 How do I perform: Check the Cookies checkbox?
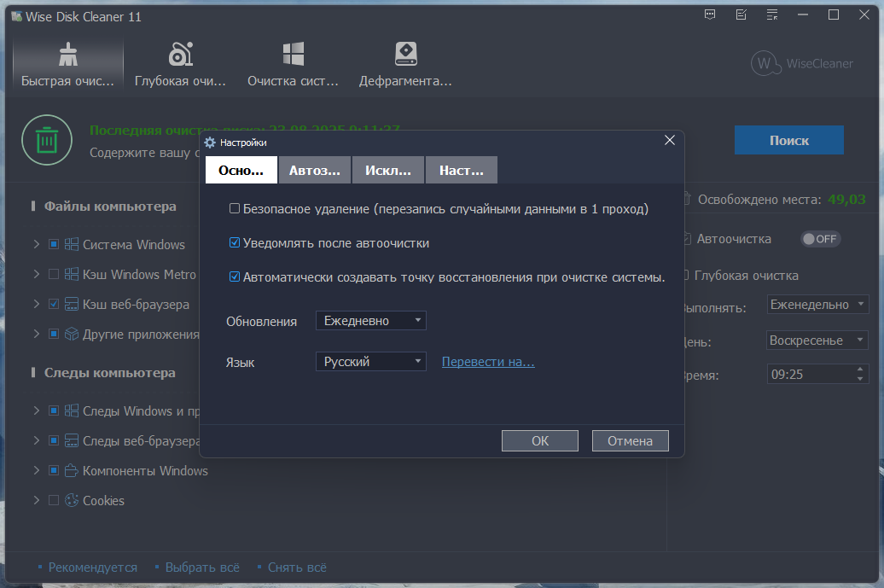coord(54,500)
